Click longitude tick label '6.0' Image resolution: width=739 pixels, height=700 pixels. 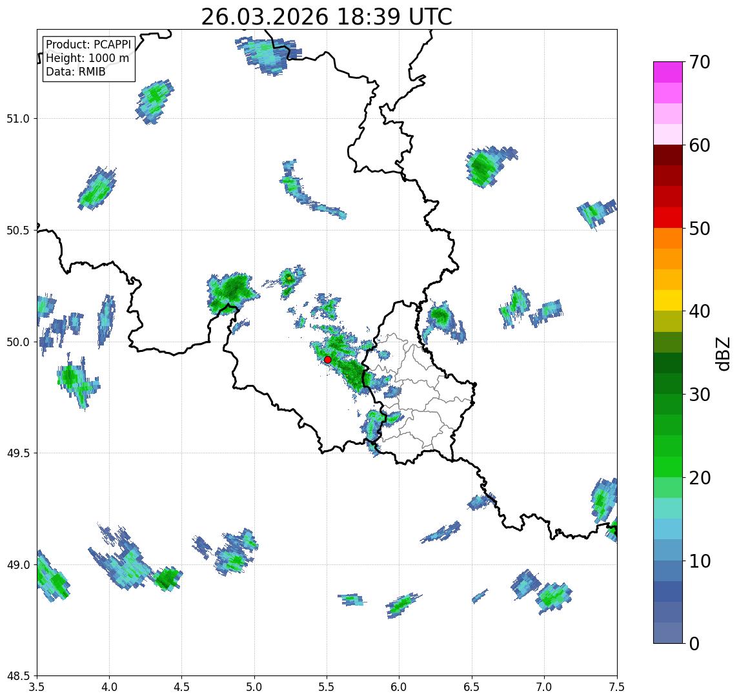tap(400, 686)
